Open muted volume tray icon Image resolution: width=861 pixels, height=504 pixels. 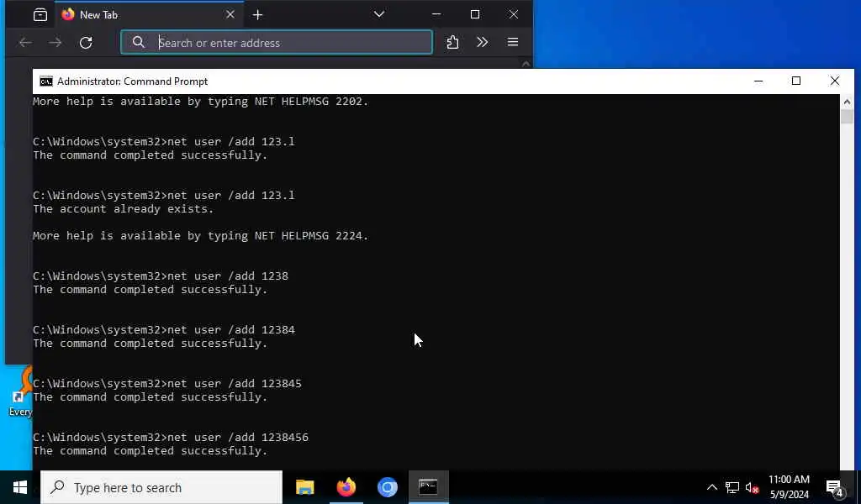coord(752,487)
